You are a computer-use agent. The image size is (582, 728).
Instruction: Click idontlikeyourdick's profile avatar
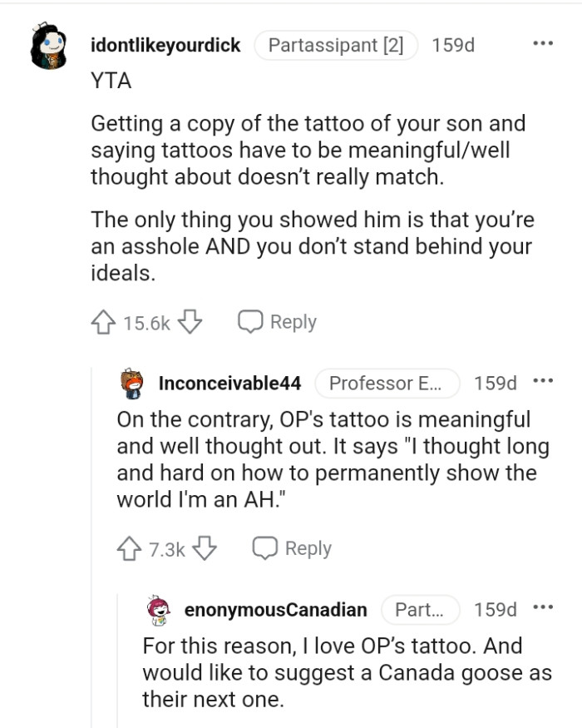(x=47, y=46)
